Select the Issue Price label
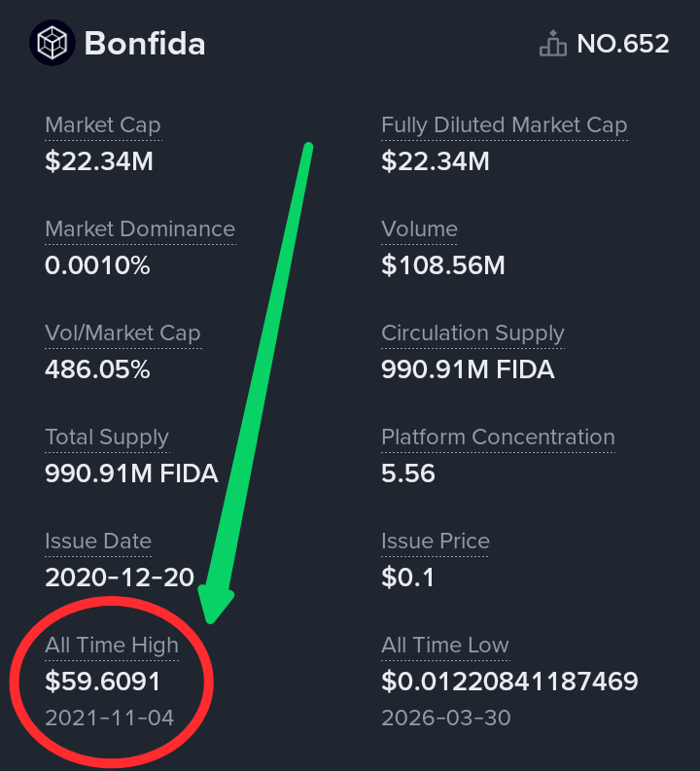Screen dimensions: 700x771 click(x=435, y=542)
